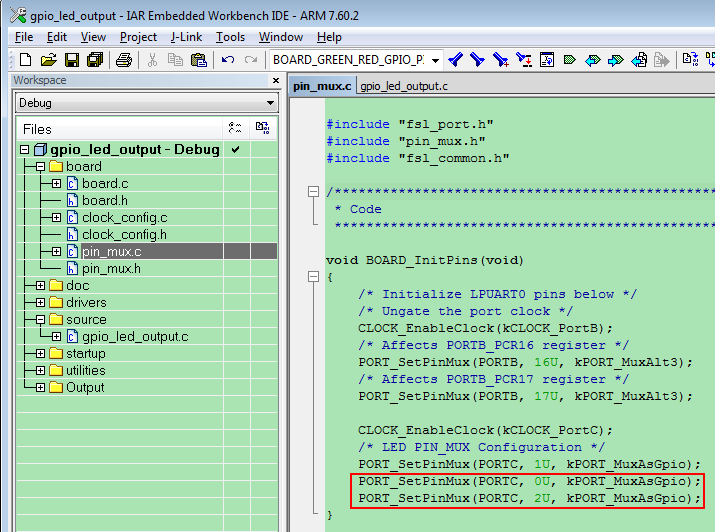Switch to the pin_mux.c editor tab

322,86
